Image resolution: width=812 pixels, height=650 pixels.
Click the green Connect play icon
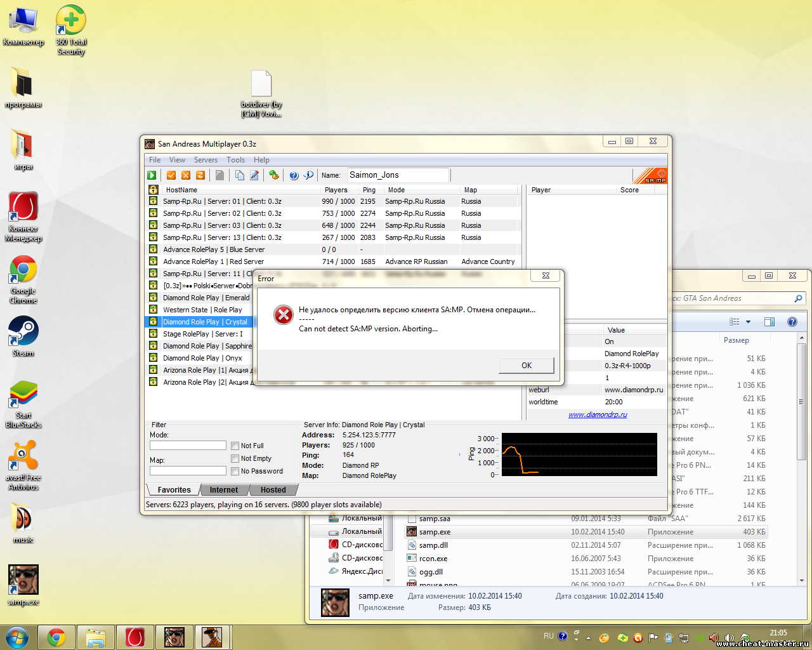(x=152, y=175)
